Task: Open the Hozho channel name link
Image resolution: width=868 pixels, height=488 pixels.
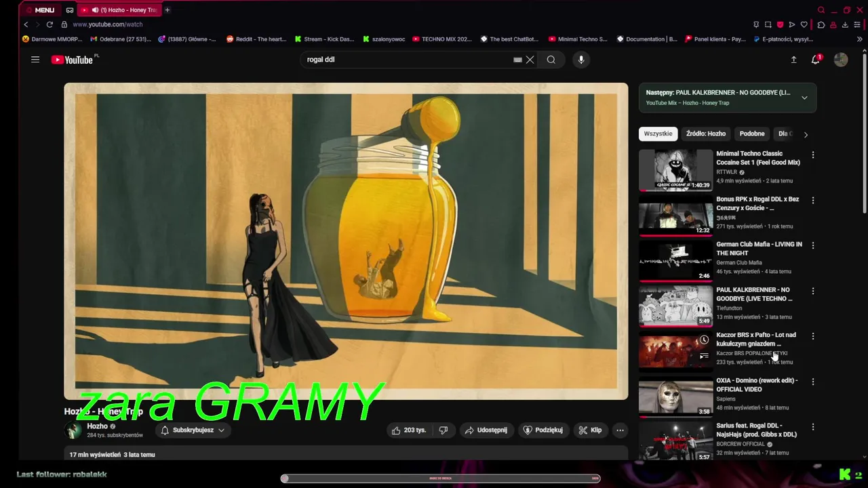Action: click(x=97, y=426)
